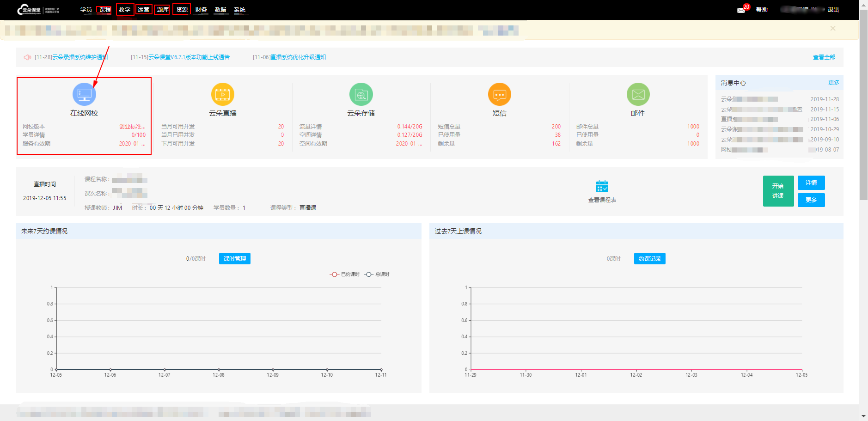Screen dimensions: 868x421
Task: Open the 在线网校 monitor icon
Action: 84,94
